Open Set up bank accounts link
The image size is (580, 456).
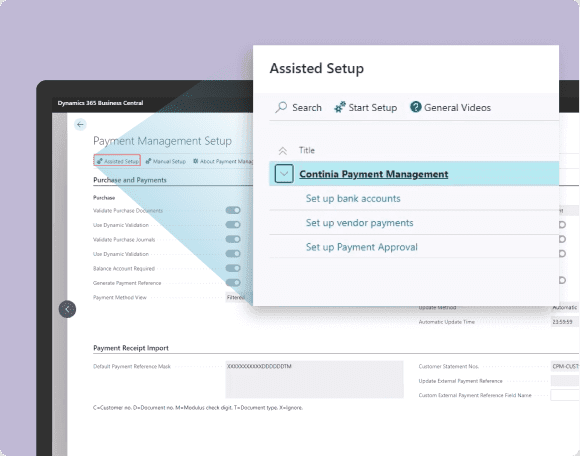(353, 199)
